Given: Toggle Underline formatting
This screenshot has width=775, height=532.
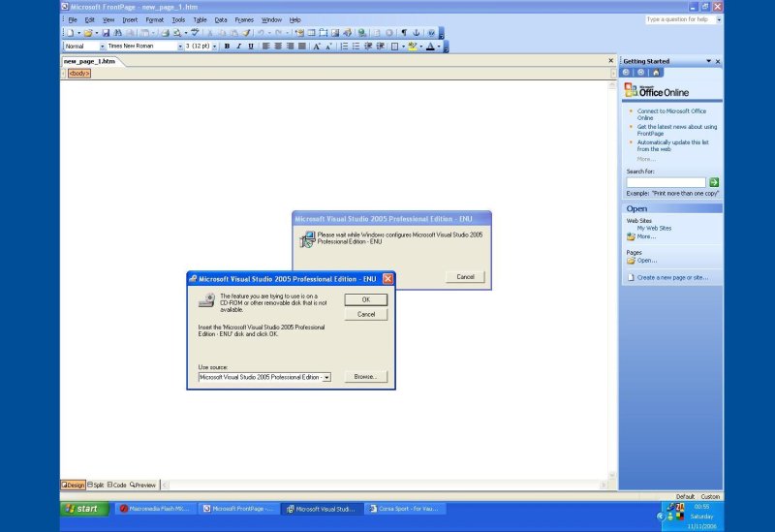Looking at the screenshot, I should (x=251, y=46).
